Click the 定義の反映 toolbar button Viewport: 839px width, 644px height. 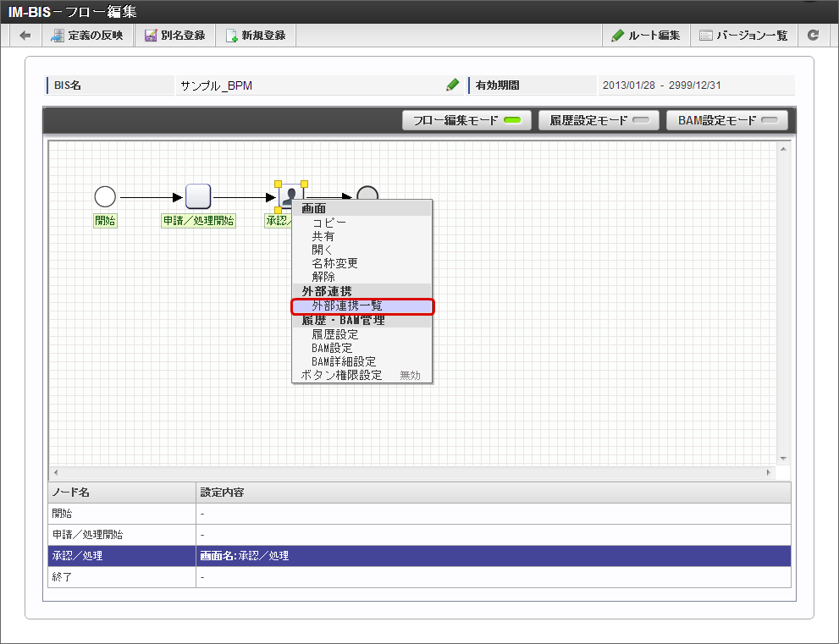(87, 36)
